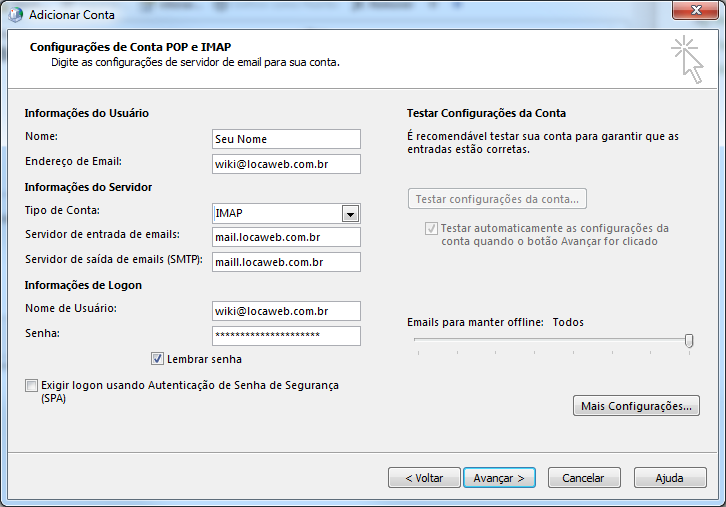Image resolution: width=726 pixels, height=507 pixels.
Task: Toggle the Lembrar senha checkbox
Action: click(157, 359)
